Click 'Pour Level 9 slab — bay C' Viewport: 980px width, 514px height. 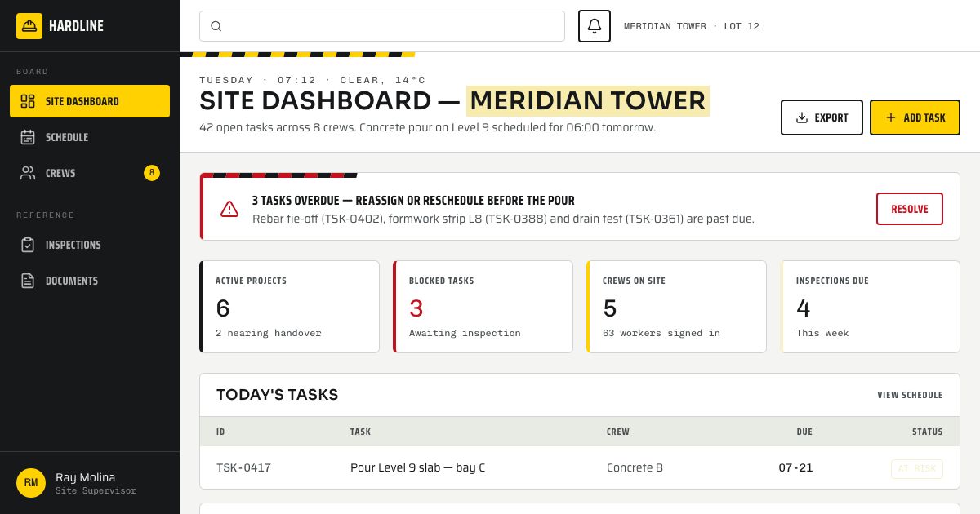coord(417,467)
